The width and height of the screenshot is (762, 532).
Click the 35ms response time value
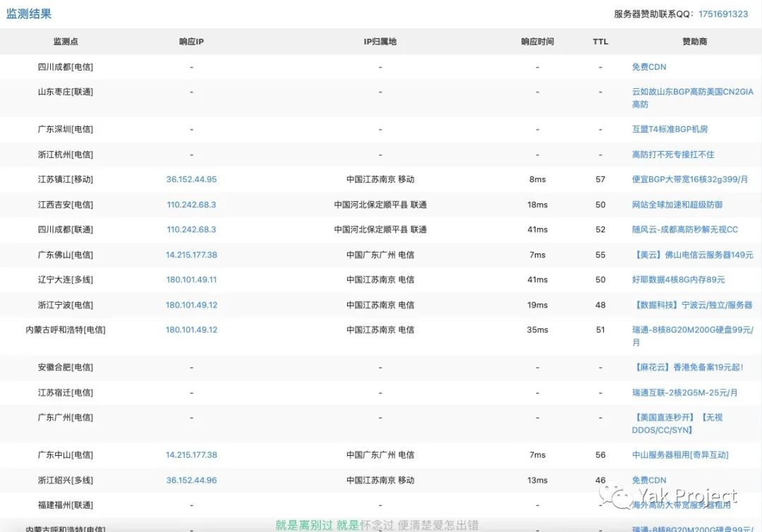pos(538,330)
